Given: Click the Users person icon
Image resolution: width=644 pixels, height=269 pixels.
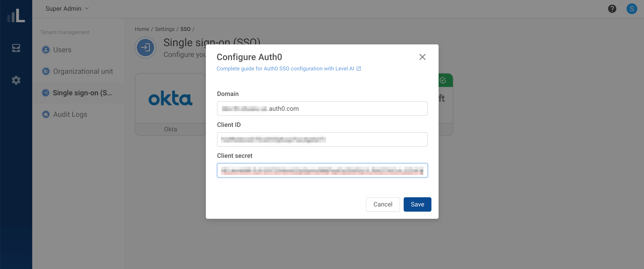Looking at the screenshot, I should tap(46, 50).
